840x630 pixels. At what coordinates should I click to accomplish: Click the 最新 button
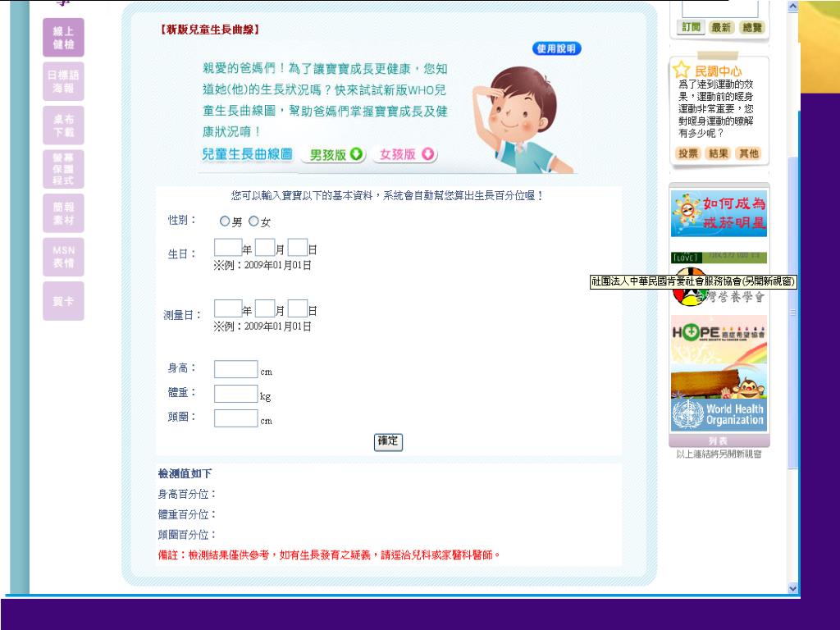point(721,27)
